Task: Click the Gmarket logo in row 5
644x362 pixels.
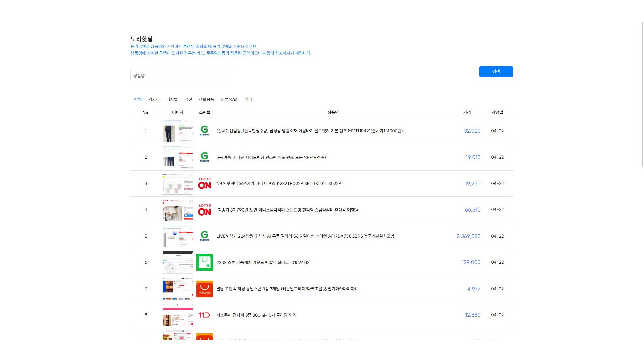Action: (x=204, y=236)
